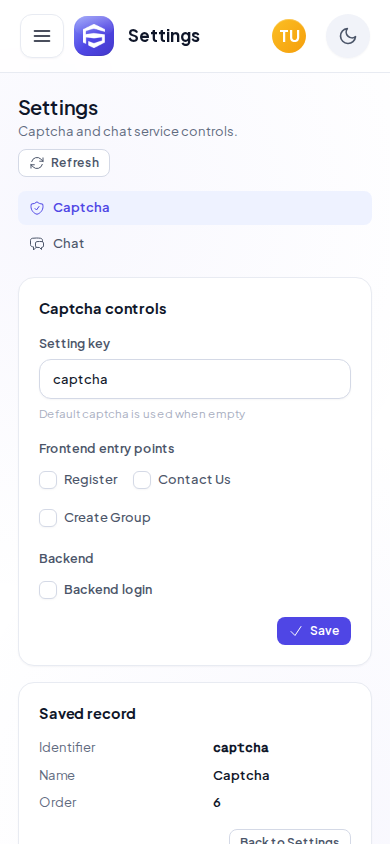
Task: Enable the Register checkbox
Action: coord(48,480)
